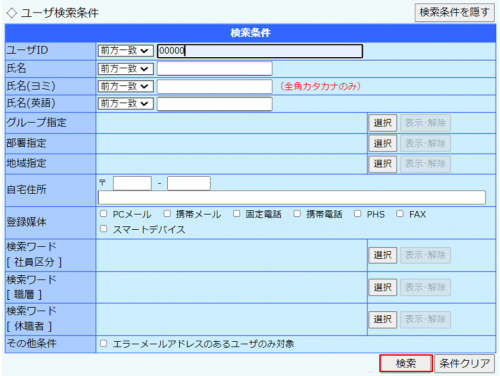This screenshot has width=500, height=376.
Task: Enable the 携帯メール checkbox
Action: point(167,213)
